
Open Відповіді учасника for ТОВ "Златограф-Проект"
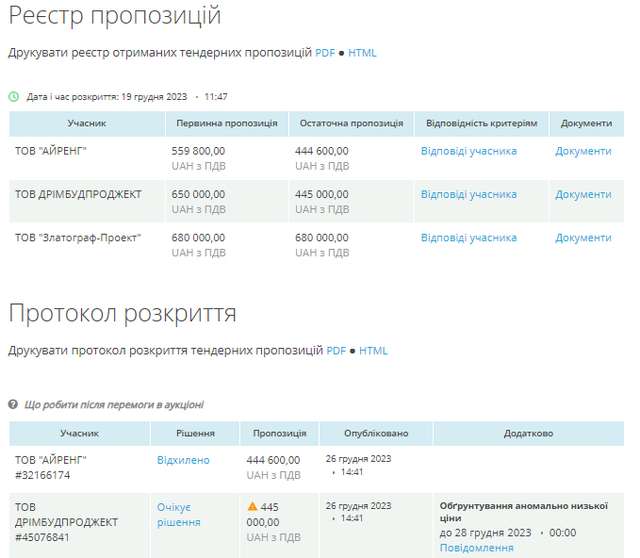468,238
